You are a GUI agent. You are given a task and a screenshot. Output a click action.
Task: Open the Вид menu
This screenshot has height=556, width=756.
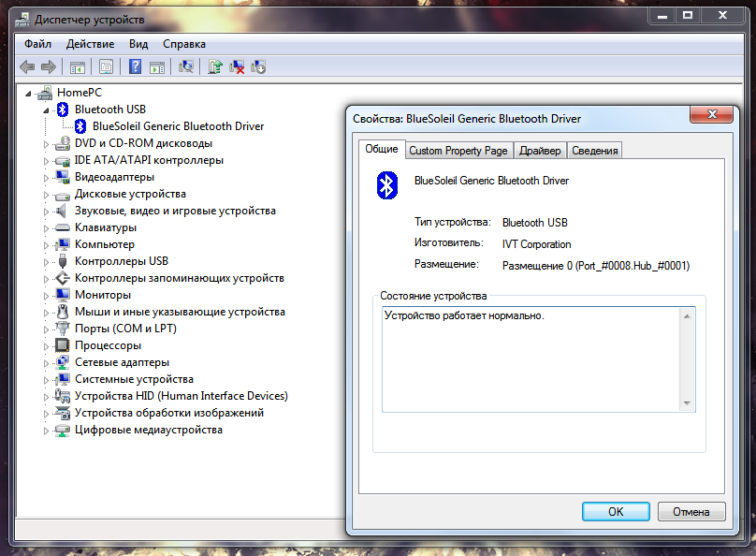(x=138, y=44)
